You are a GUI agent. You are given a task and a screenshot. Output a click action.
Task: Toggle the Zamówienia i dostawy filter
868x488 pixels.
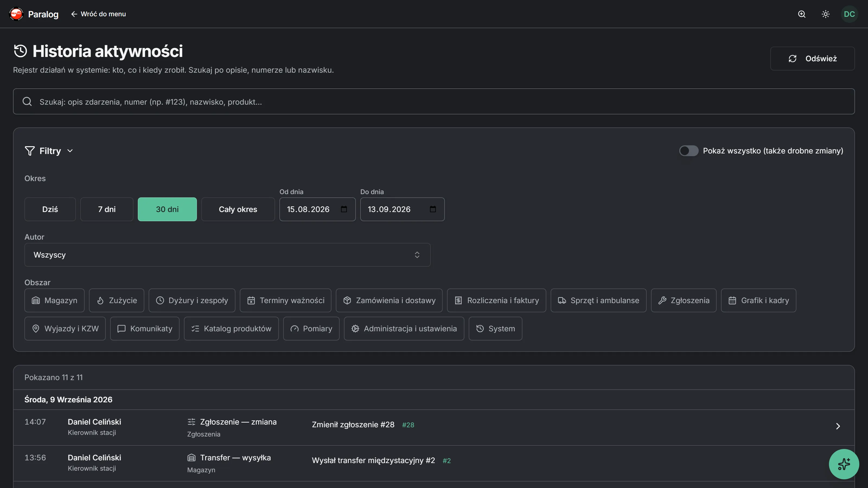click(389, 300)
